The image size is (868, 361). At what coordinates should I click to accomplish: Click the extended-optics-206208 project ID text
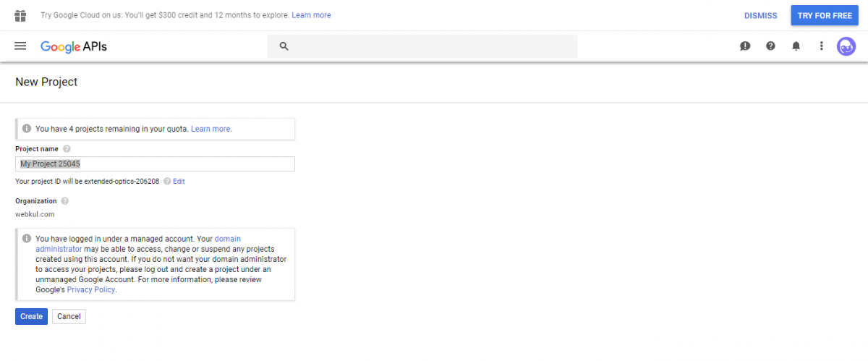(x=122, y=182)
